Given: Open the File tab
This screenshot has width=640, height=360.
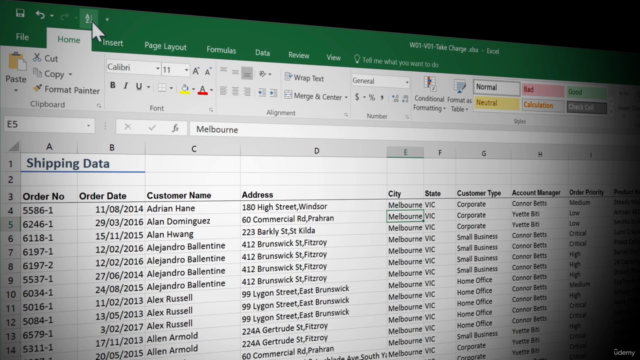Looking at the screenshot, I should [x=22, y=37].
